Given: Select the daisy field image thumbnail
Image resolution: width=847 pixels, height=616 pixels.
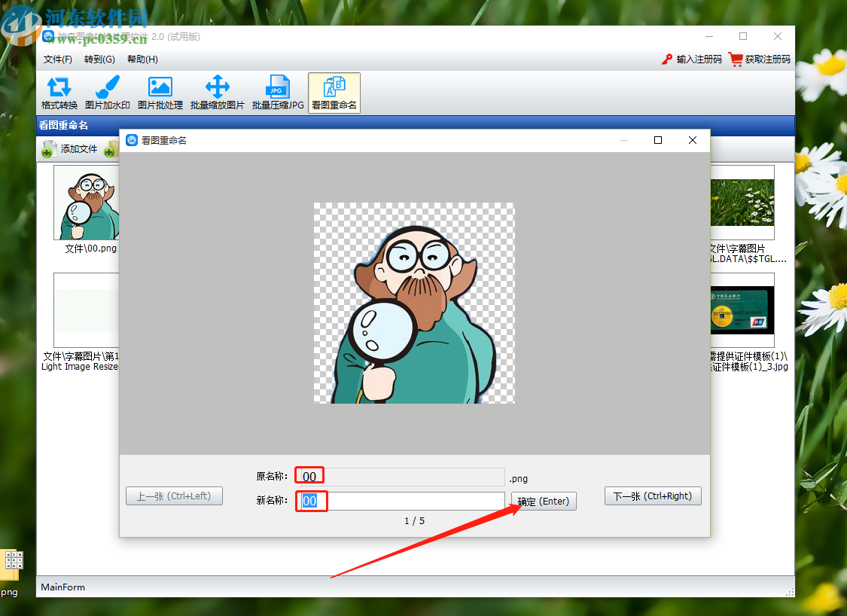Looking at the screenshot, I should (742, 203).
